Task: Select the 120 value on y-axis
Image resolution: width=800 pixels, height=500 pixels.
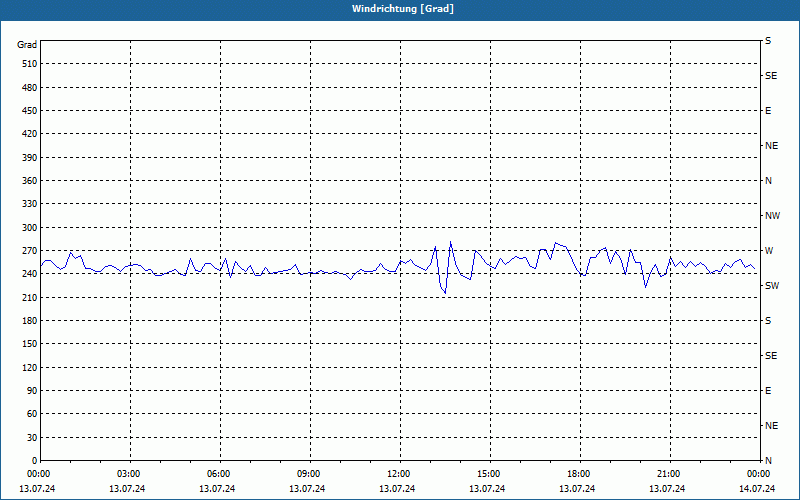Action: [30, 367]
